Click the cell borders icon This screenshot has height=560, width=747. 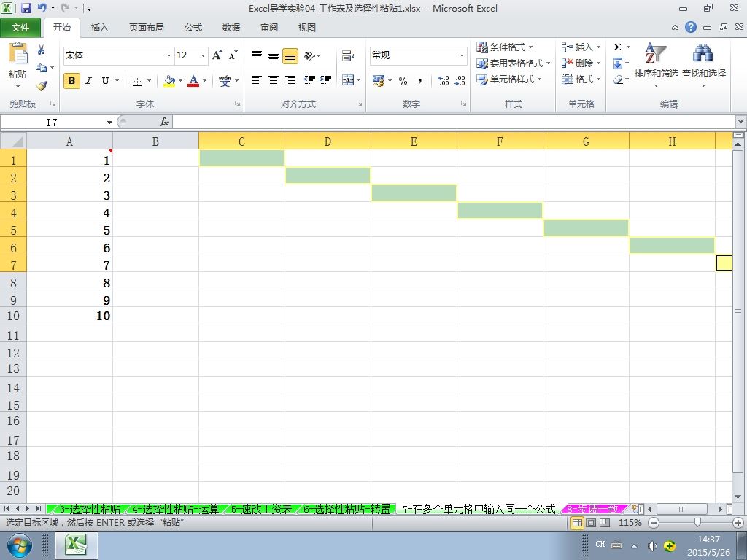[137, 81]
